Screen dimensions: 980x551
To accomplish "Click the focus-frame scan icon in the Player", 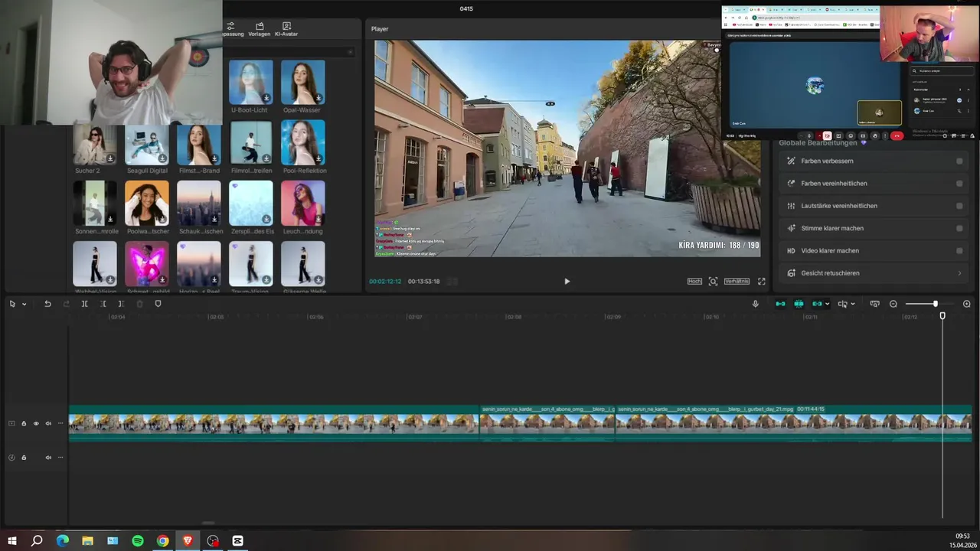I will point(713,282).
